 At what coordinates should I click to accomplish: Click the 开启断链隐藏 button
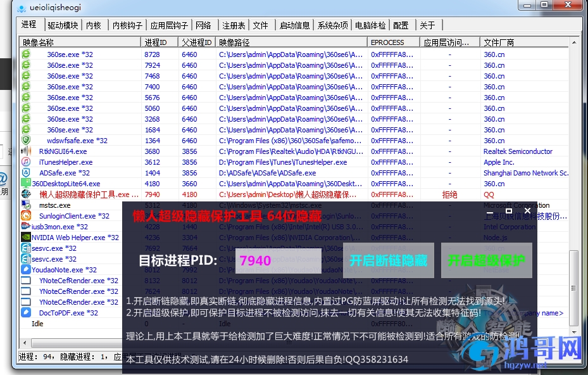pos(389,260)
